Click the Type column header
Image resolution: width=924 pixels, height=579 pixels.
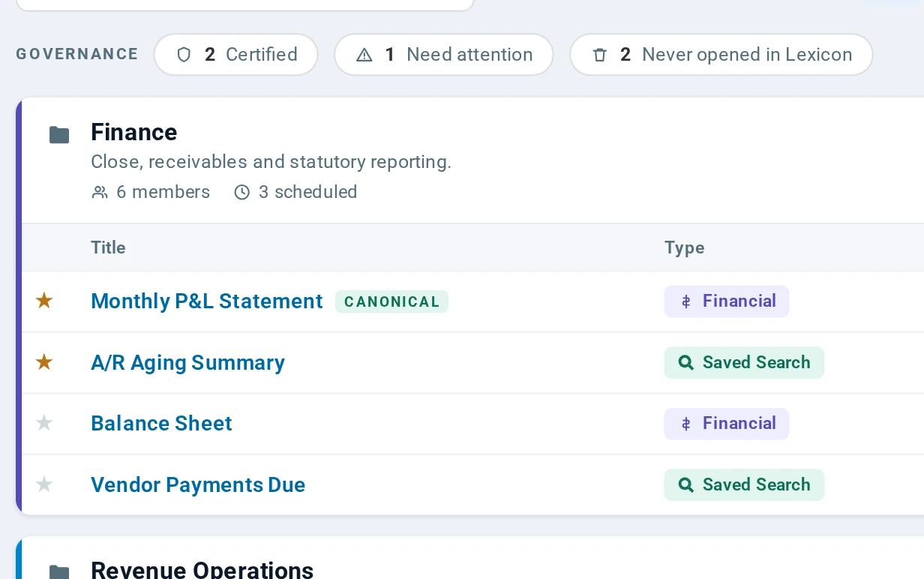pos(684,248)
